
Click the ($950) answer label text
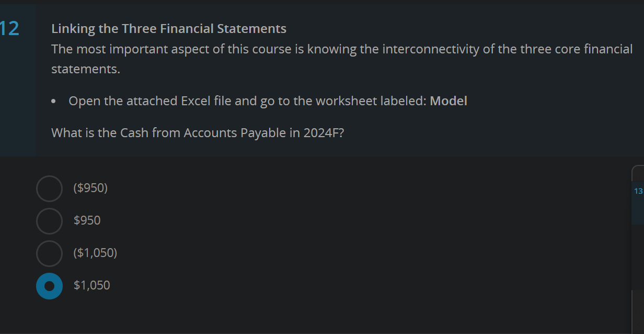coord(90,188)
